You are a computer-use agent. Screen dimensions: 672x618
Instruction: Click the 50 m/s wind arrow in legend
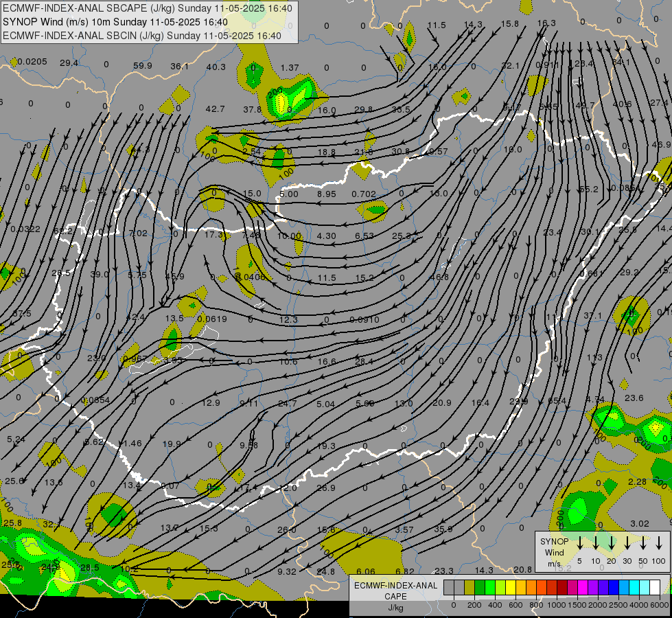pyautogui.click(x=643, y=543)
